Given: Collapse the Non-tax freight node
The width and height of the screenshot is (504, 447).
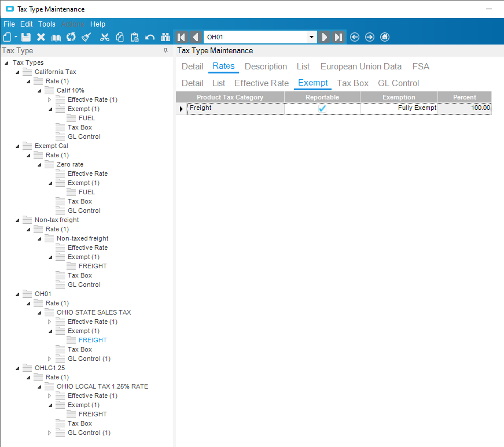Looking at the screenshot, I should 17,220.
